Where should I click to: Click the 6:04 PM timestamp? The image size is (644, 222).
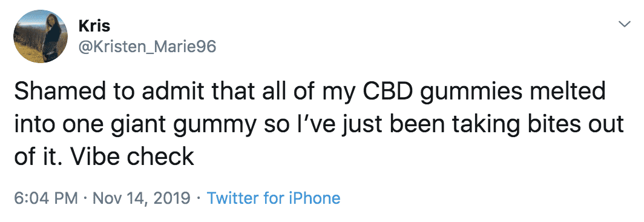[45, 198]
